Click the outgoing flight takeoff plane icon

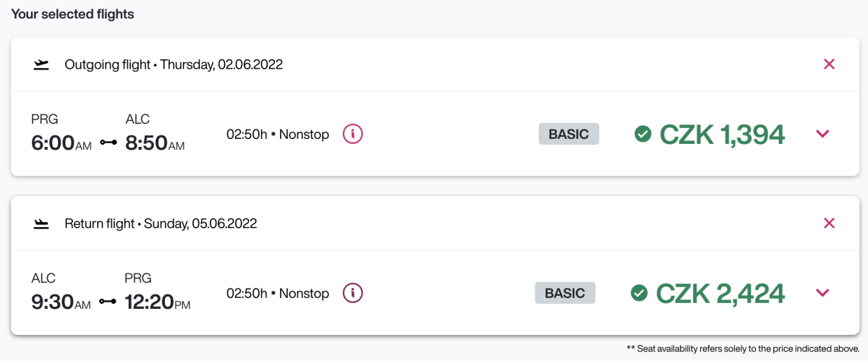coord(41,64)
